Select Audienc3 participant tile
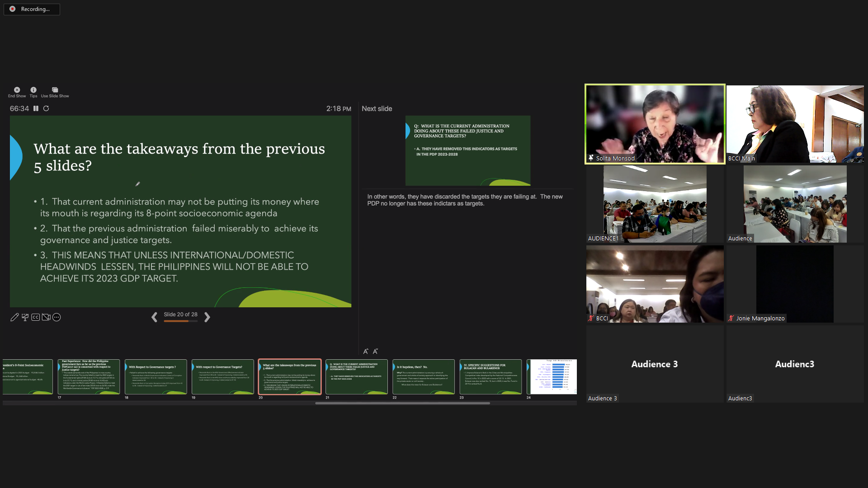Image resolution: width=868 pixels, height=488 pixels. [x=795, y=364]
